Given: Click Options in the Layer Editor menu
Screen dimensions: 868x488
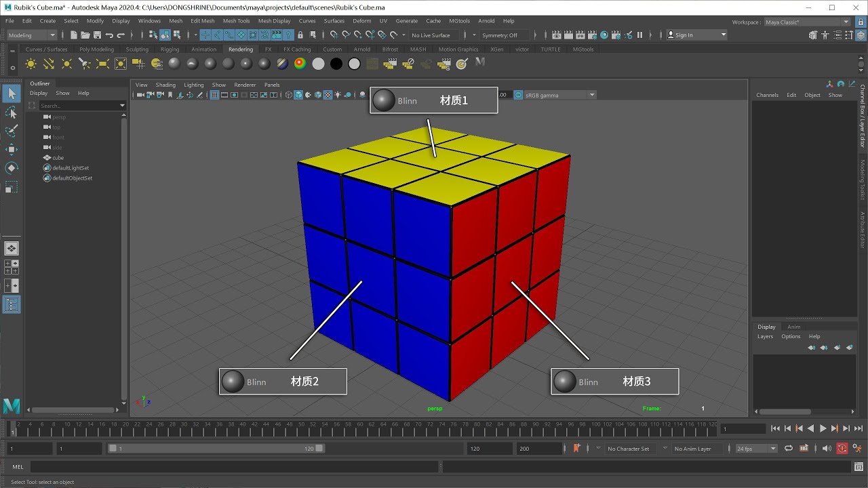Looking at the screenshot, I should click(x=791, y=336).
